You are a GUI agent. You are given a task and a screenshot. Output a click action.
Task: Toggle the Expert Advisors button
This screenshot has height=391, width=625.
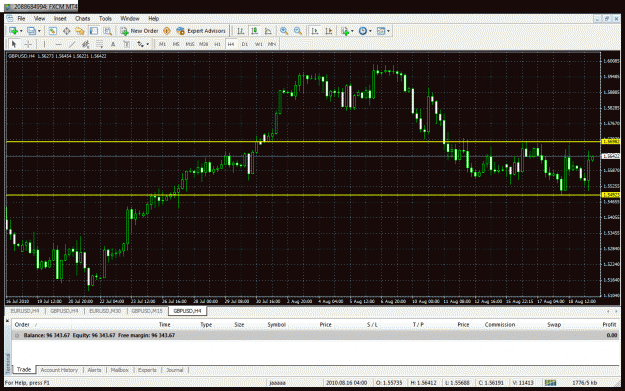[x=201, y=31]
